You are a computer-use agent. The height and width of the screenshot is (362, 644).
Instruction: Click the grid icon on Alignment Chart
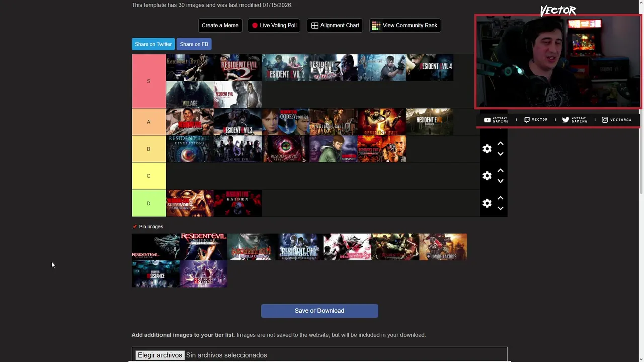pos(315,26)
